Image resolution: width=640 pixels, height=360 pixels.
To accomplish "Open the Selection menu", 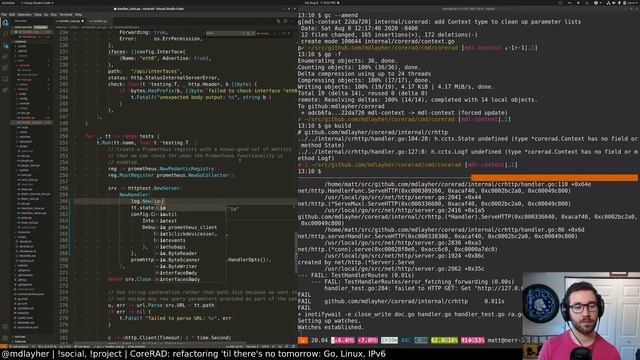I will click(x=24, y=14).
